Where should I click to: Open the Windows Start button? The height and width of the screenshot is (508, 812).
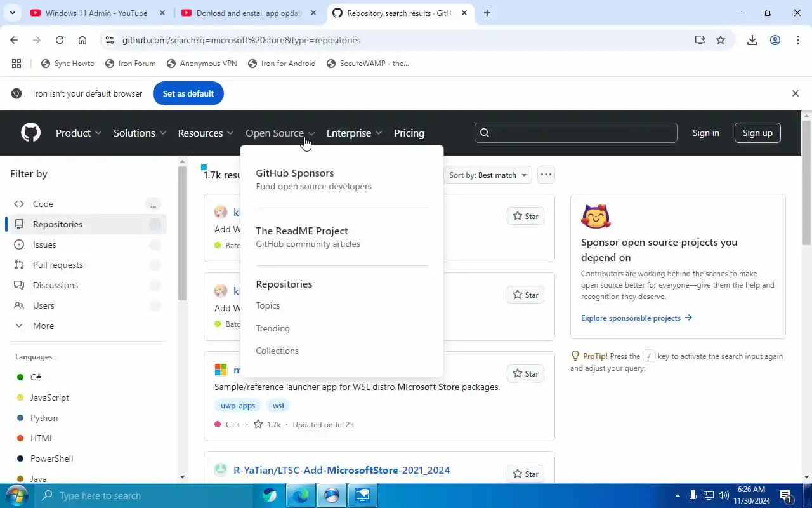16,495
